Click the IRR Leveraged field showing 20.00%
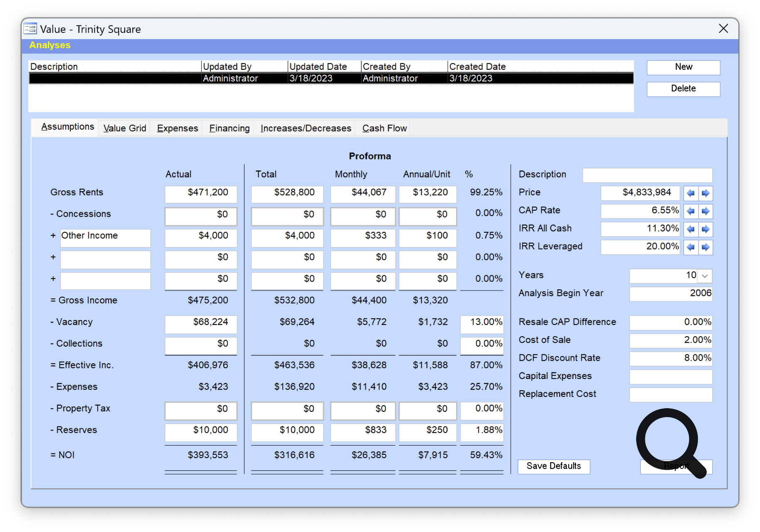760x532 pixels. [640, 247]
